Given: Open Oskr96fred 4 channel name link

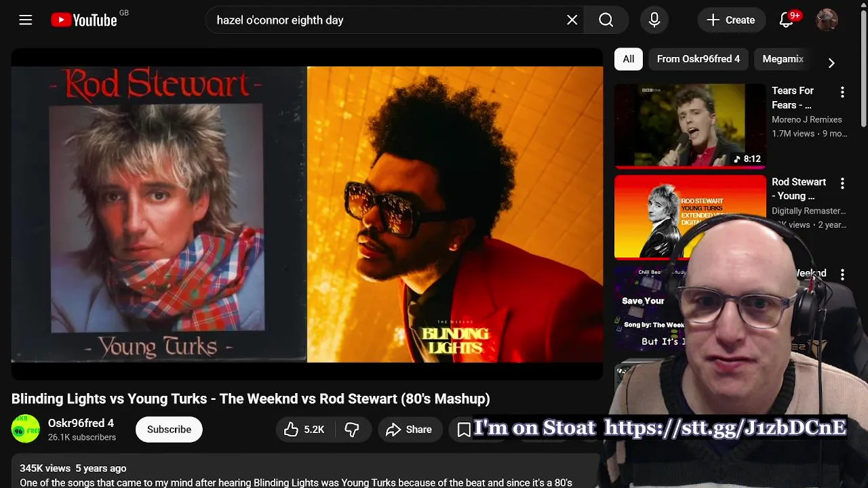Looking at the screenshot, I should [x=81, y=423].
